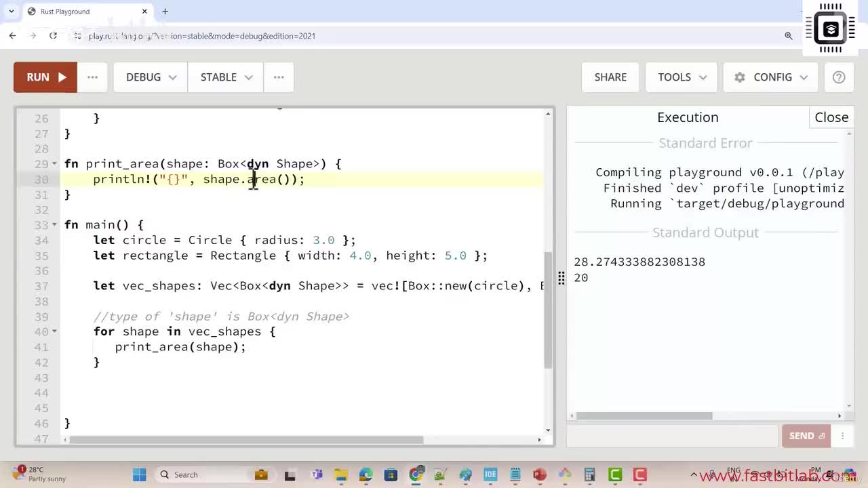Open the weather widget showing 28°C
Screen dimensions: 868x488
point(39,474)
